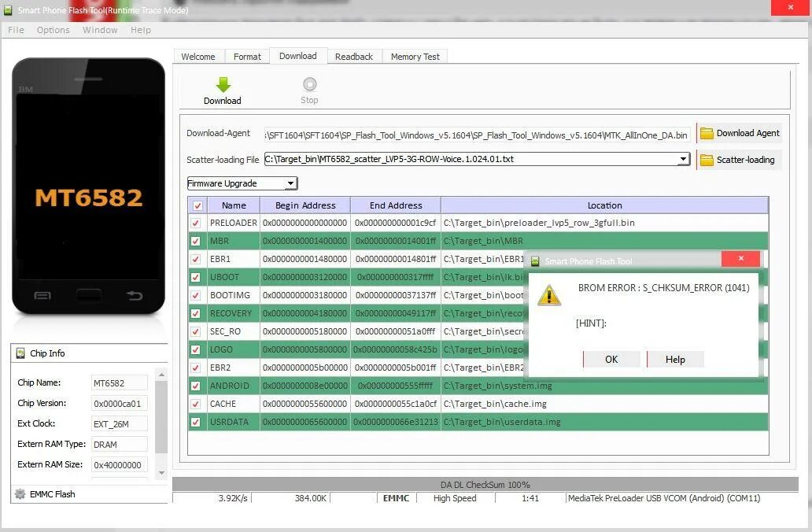Click the Chip Info scrollbar thumb
This screenshot has height=532, width=812.
[161, 417]
